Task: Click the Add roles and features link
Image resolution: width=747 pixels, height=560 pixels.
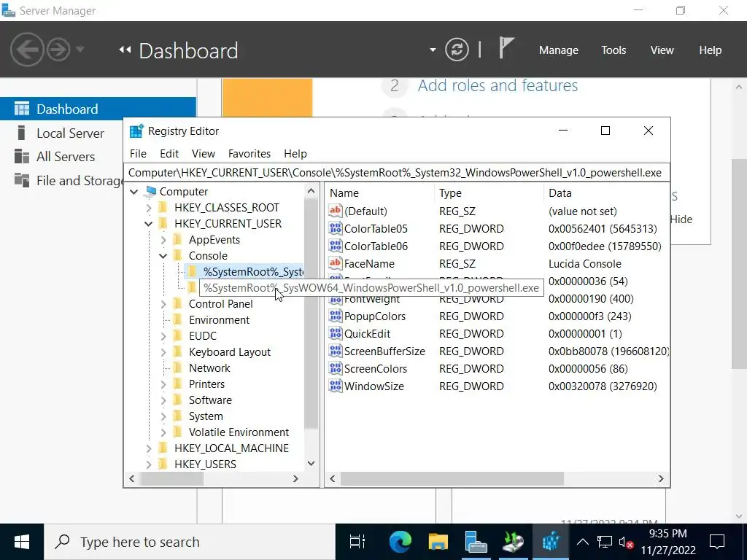Action: (498, 86)
